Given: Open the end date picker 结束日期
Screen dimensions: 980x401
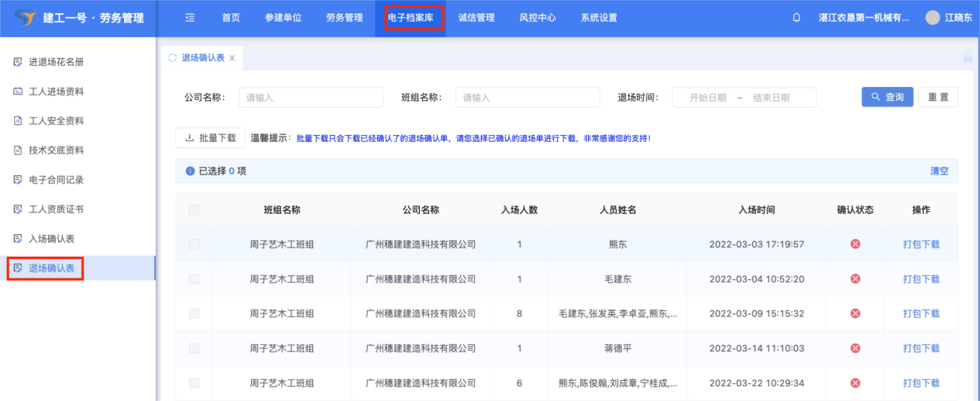Looking at the screenshot, I should coord(771,98).
